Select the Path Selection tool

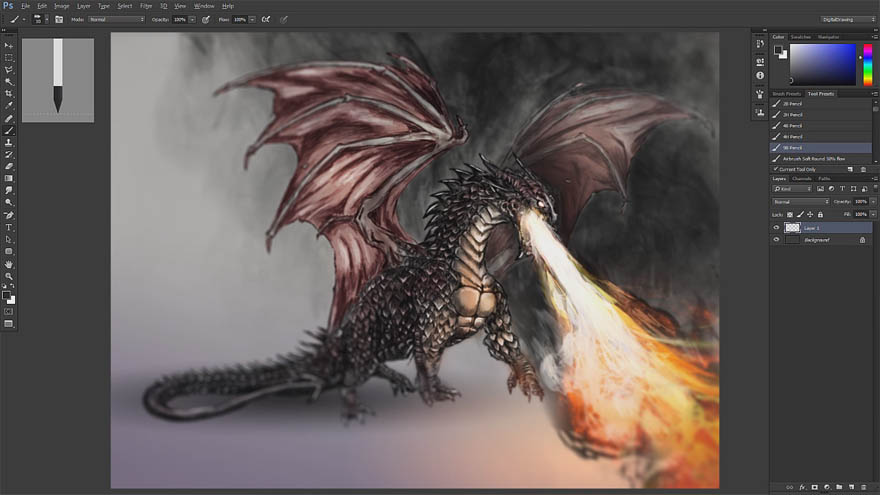coord(8,240)
